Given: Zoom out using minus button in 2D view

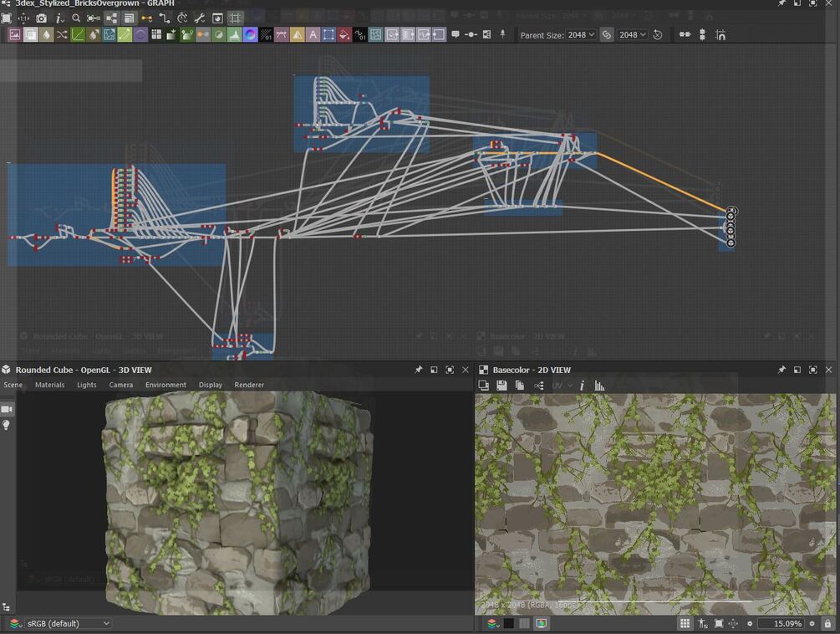Looking at the screenshot, I should tap(750, 623).
